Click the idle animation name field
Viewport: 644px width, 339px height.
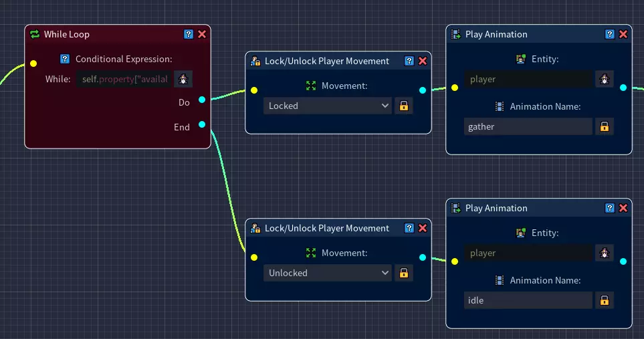(x=528, y=300)
